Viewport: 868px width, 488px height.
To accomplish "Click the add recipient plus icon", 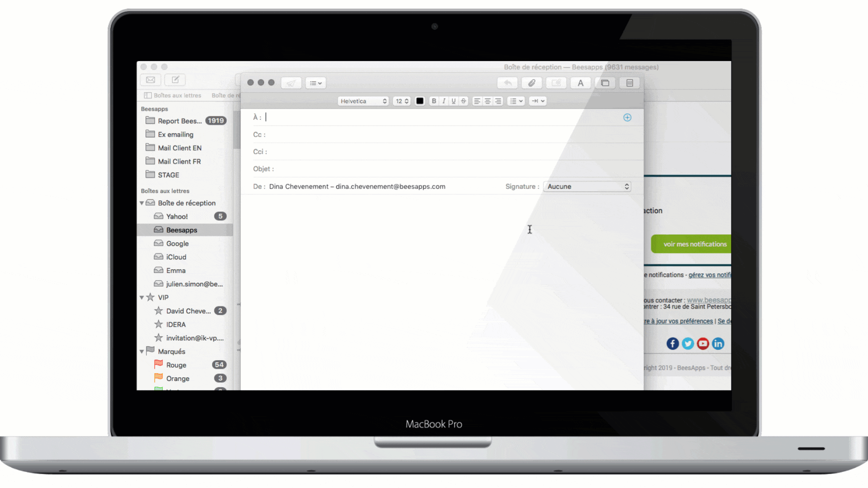I will point(627,117).
